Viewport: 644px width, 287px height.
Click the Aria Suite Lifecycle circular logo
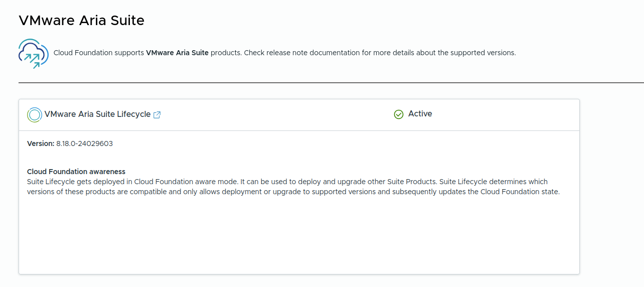coord(34,115)
